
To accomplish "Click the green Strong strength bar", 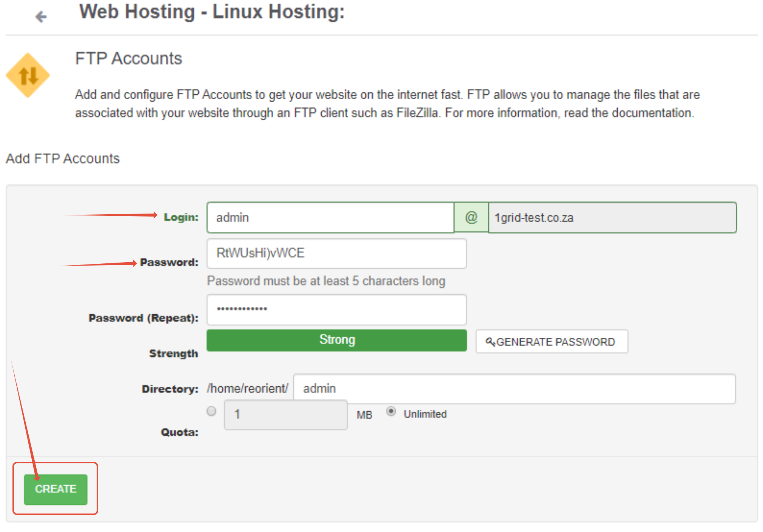I will pyautogui.click(x=336, y=340).
